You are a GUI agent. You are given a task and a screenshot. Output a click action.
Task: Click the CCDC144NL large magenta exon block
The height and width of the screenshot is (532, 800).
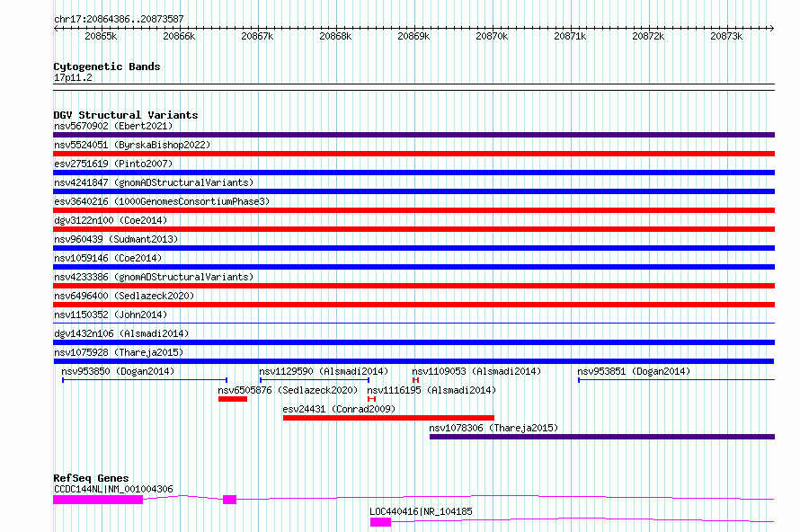pos(98,500)
